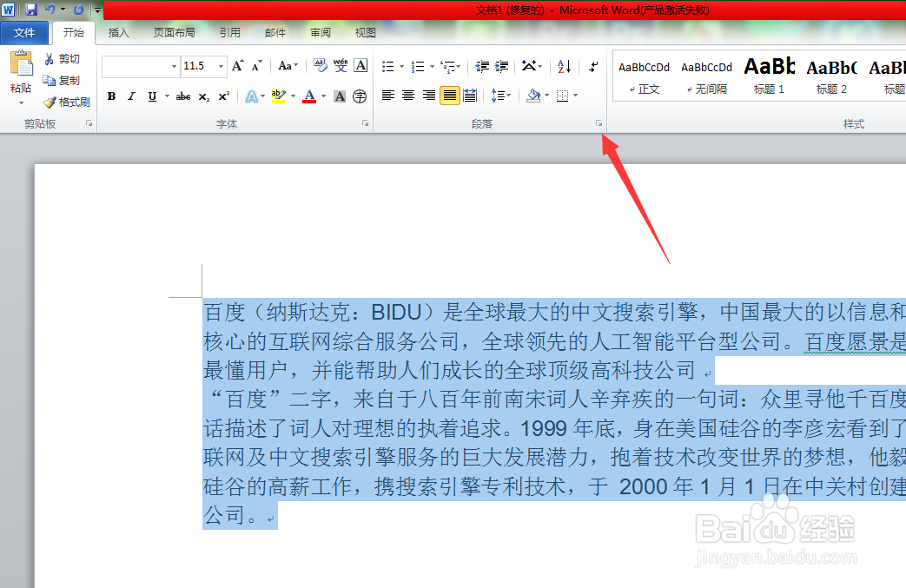Click the align left icon
The width and height of the screenshot is (906, 588).
click(387, 96)
